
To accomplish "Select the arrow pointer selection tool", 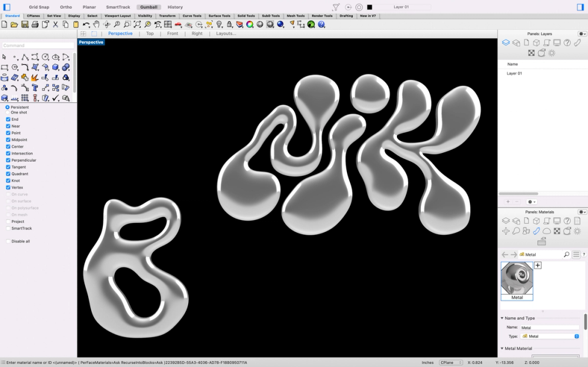I will click(4, 57).
